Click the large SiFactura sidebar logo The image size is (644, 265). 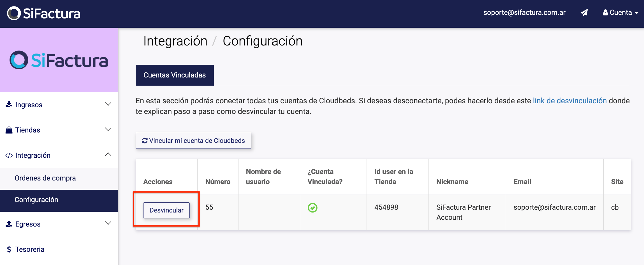[59, 60]
